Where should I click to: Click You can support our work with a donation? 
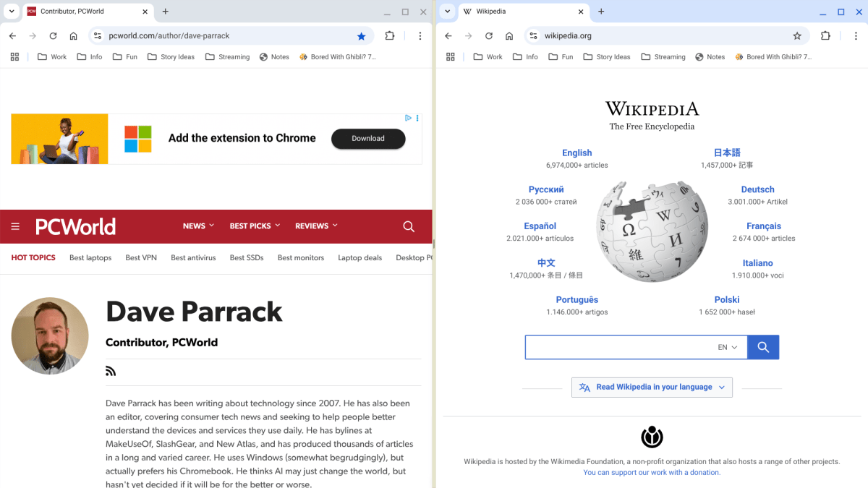pyautogui.click(x=652, y=472)
